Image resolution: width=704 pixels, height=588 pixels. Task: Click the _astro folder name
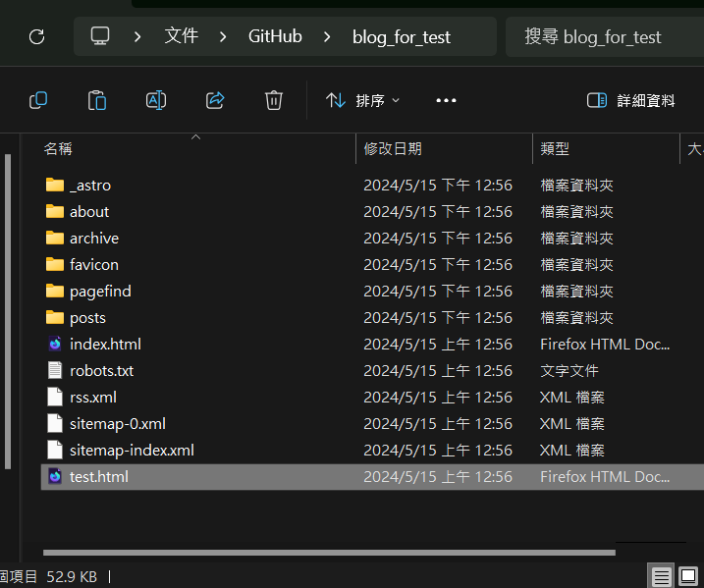[x=90, y=186]
